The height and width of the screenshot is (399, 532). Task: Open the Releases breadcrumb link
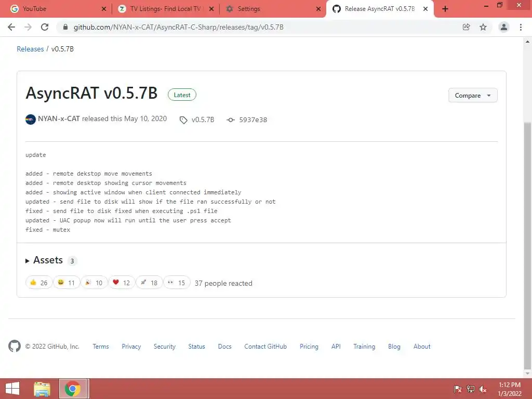[x=30, y=49]
